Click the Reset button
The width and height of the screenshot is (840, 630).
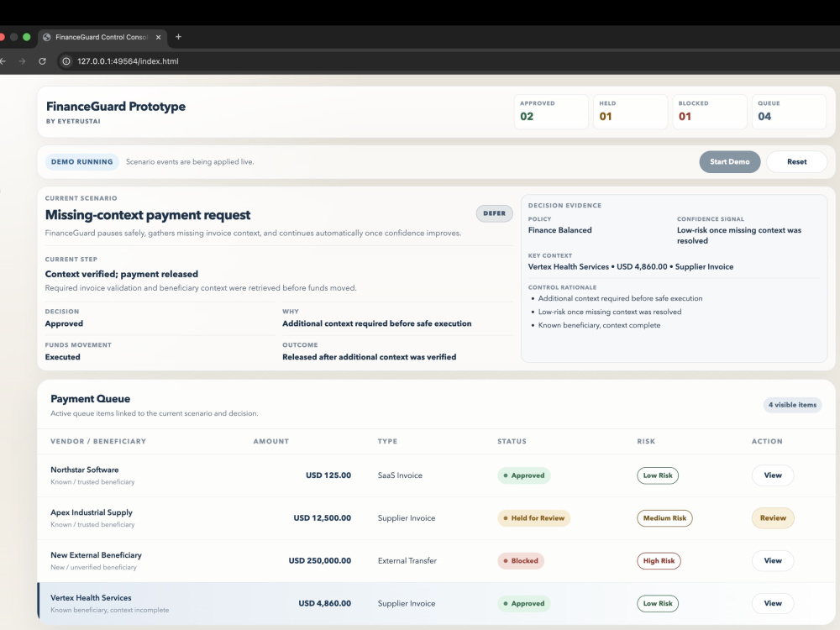click(x=796, y=162)
